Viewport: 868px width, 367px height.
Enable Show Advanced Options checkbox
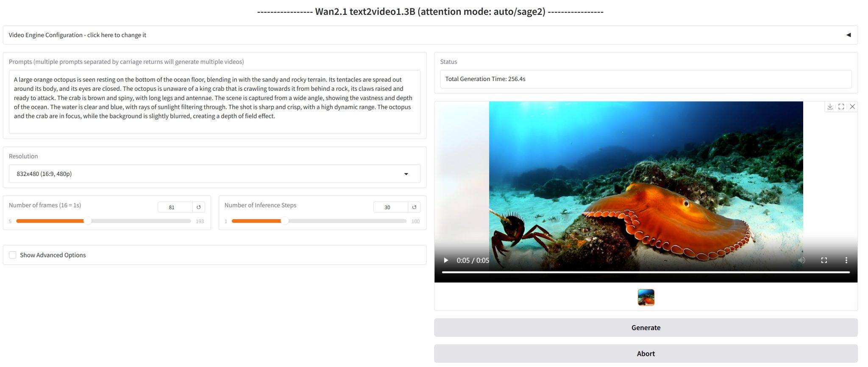click(13, 255)
